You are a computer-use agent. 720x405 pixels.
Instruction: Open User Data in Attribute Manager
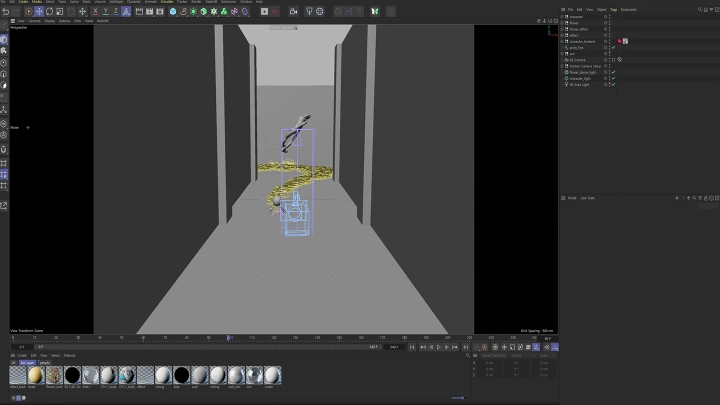click(x=587, y=198)
